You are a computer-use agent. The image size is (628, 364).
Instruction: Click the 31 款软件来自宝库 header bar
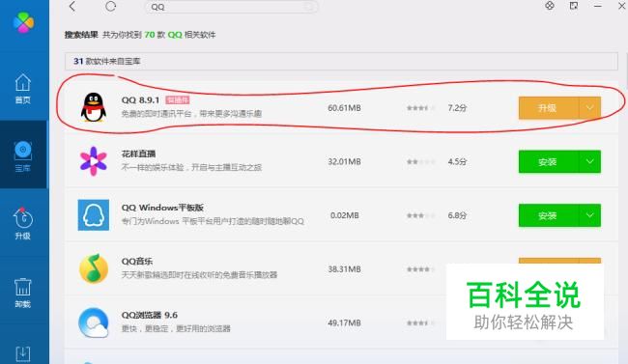point(341,61)
